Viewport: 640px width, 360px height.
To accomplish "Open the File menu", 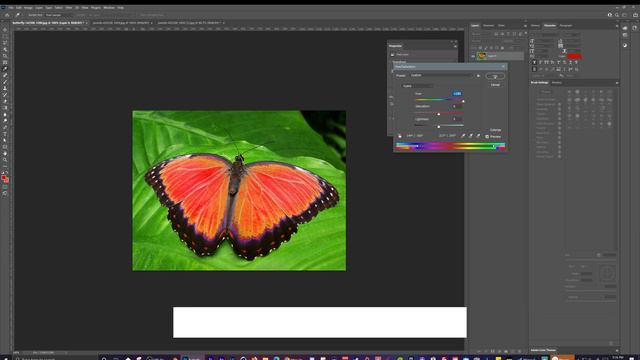I will pos(11,8).
